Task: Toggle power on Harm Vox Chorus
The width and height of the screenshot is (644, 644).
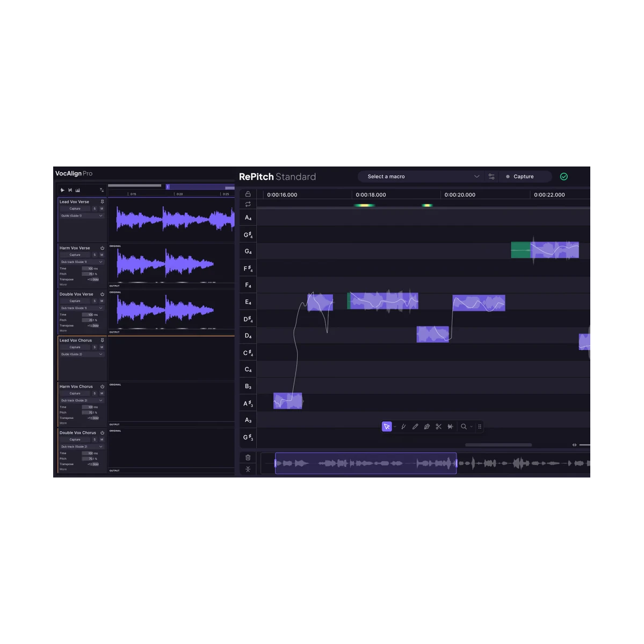Action: [x=102, y=387]
